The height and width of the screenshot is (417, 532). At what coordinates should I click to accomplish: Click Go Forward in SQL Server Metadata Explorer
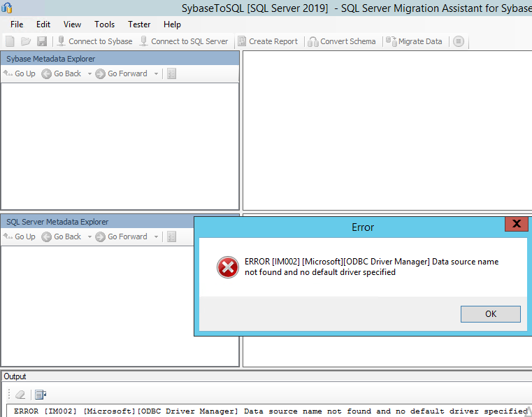point(122,236)
